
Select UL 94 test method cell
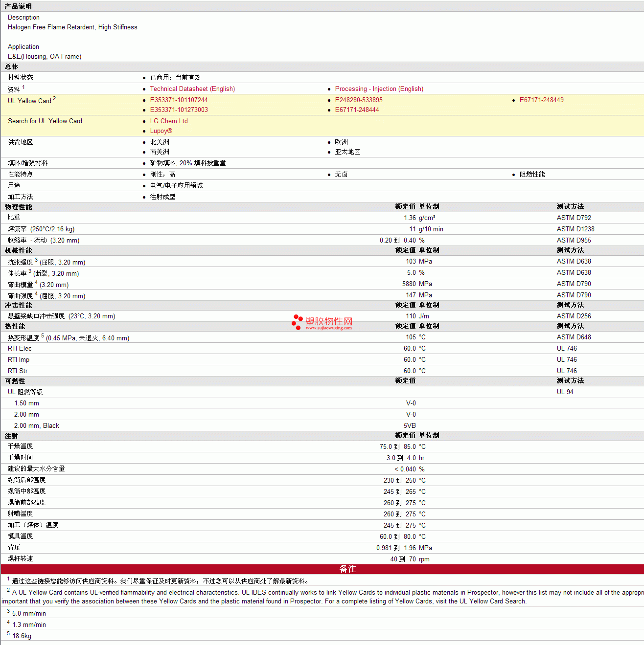coord(565,392)
